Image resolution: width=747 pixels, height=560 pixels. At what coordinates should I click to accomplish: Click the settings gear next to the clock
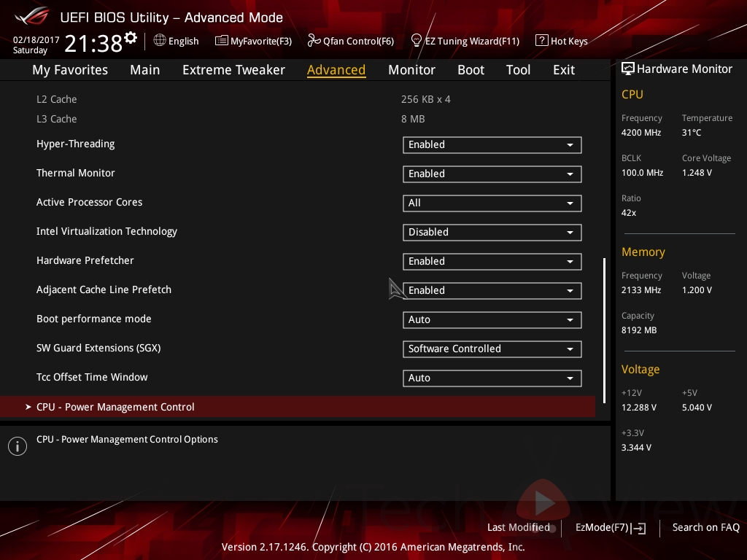[x=131, y=38]
